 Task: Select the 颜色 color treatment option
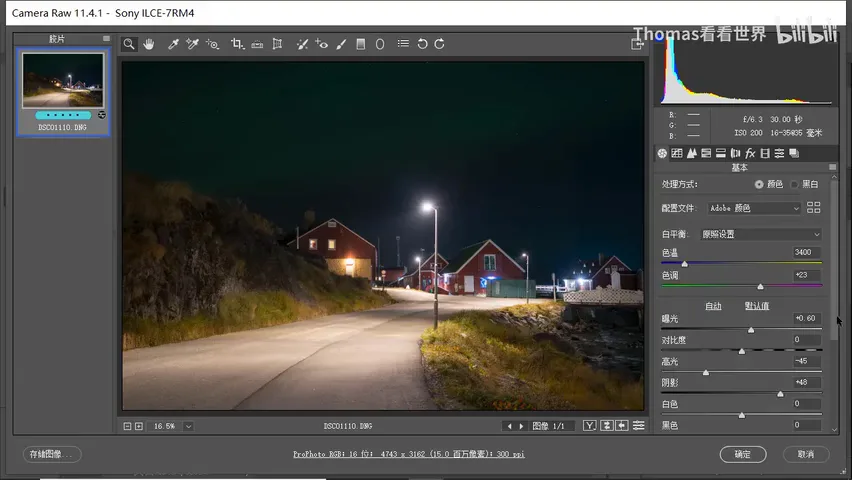[x=759, y=185]
